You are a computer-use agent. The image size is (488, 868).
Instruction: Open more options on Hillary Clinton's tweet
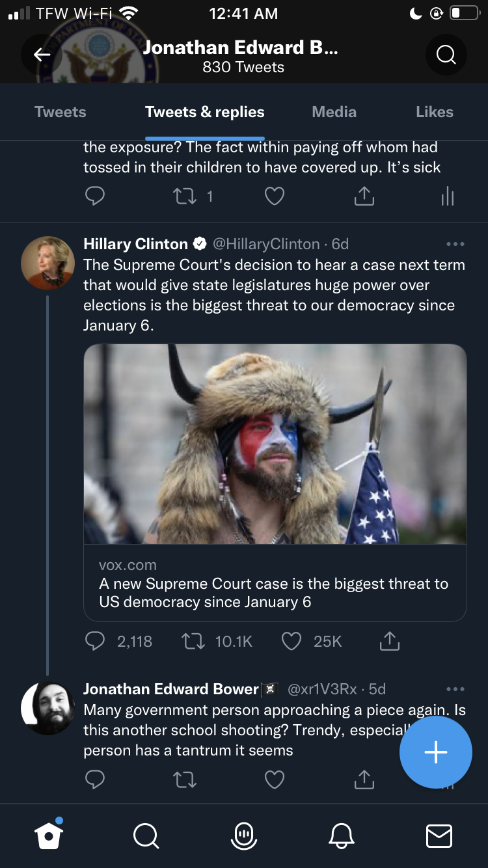tap(455, 244)
